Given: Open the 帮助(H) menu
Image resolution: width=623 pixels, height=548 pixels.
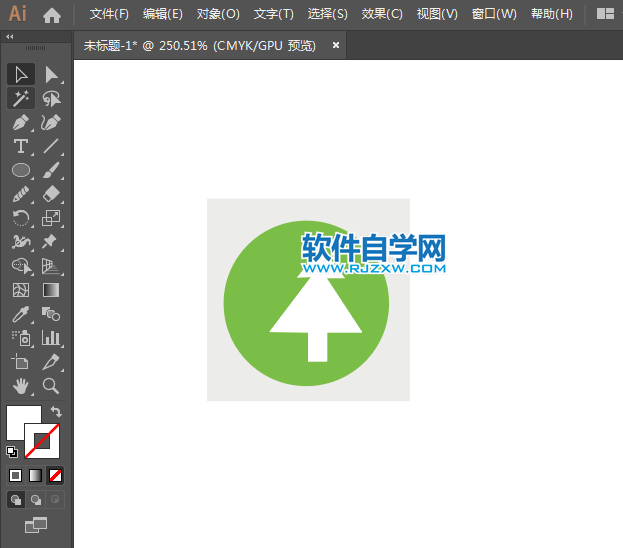Looking at the screenshot, I should click(552, 14).
